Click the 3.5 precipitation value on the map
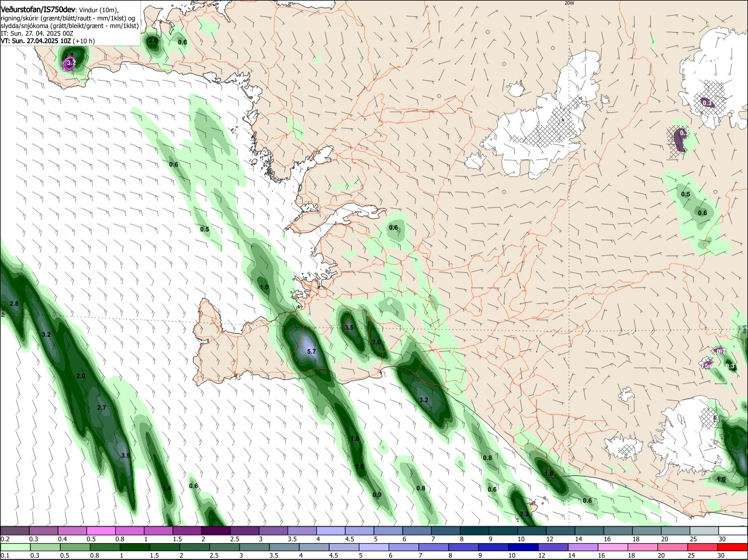748x560 pixels. [x=349, y=327]
